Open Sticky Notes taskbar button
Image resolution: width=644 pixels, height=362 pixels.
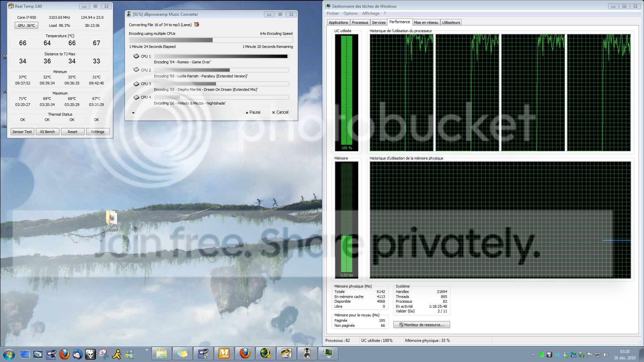click(182, 354)
